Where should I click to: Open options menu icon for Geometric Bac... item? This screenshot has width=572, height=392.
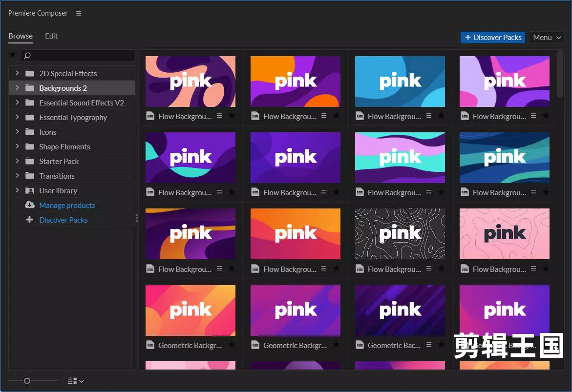tap(429, 344)
